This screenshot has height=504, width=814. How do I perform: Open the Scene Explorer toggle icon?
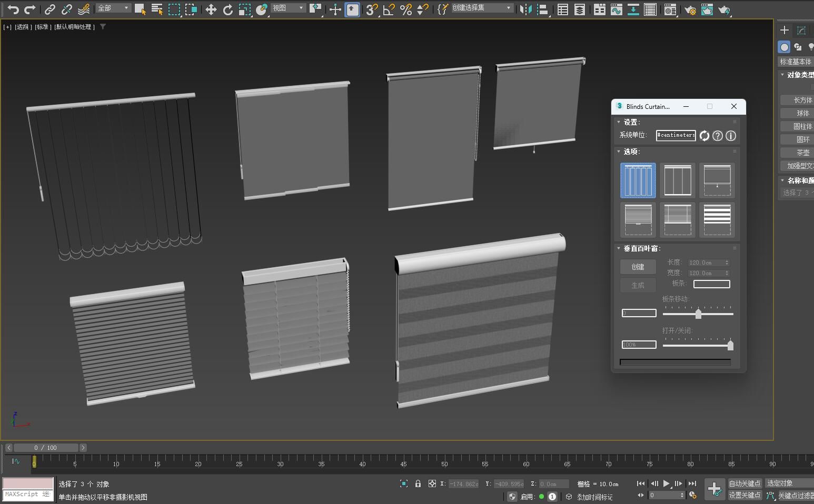point(563,9)
